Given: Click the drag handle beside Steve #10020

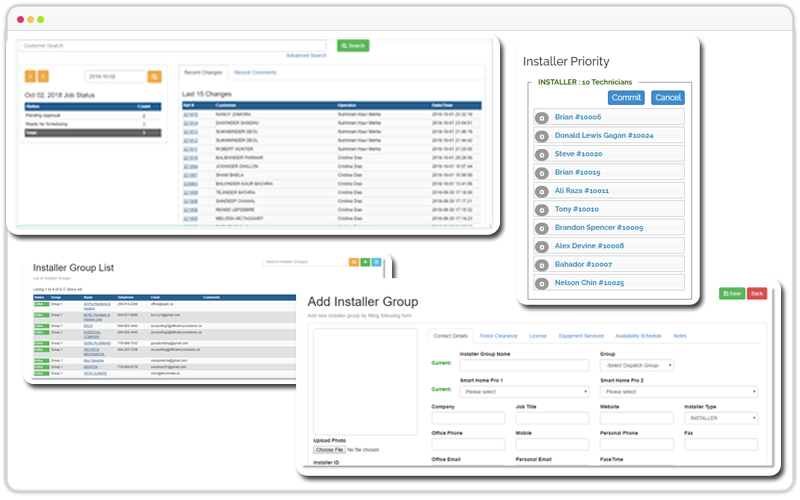Looking at the screenshot, I should (542, 154).
